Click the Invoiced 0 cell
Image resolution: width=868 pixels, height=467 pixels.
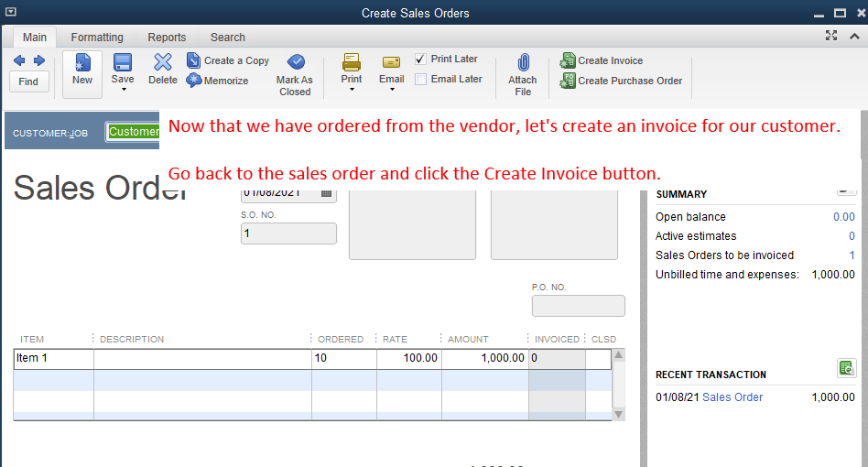coord(557,358)
